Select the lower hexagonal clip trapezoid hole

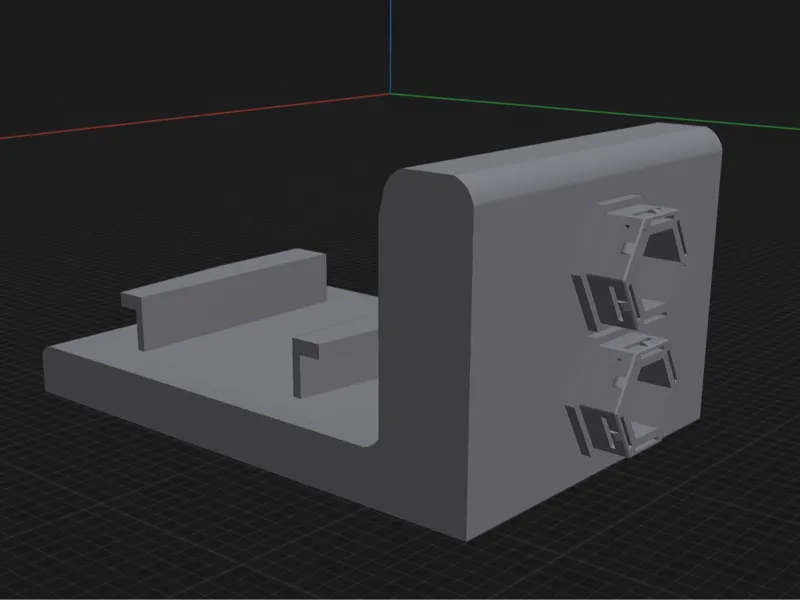655,373
